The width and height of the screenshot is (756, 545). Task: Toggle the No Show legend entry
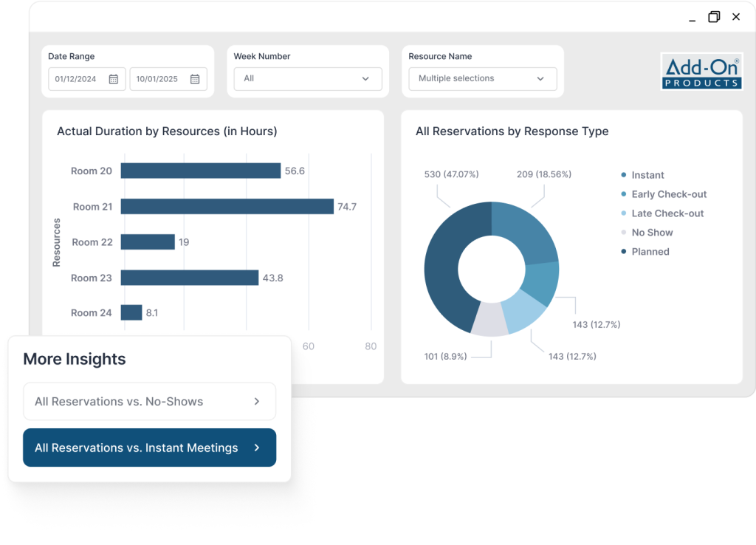651,233
